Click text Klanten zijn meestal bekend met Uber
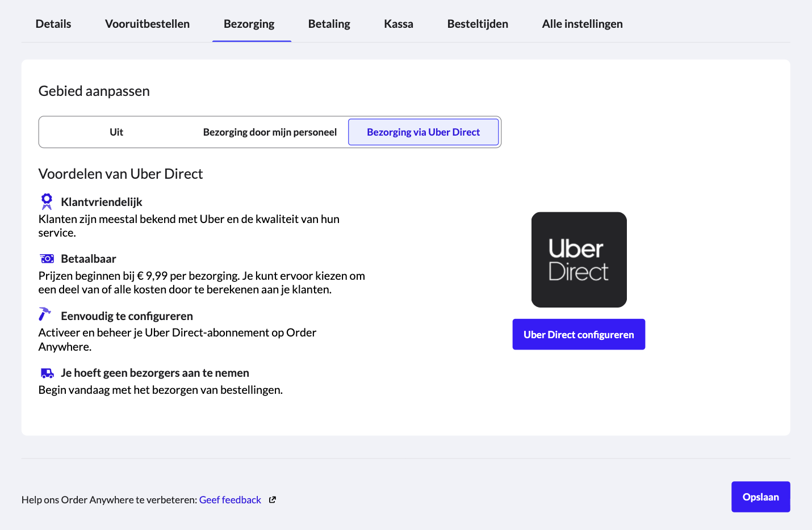The image size is (812, 530). tap(189, 226)
